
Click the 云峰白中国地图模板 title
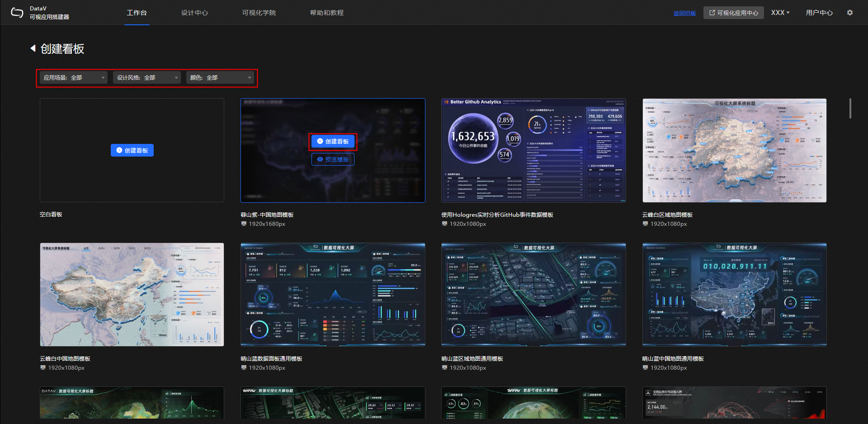[x=65, y=359]
